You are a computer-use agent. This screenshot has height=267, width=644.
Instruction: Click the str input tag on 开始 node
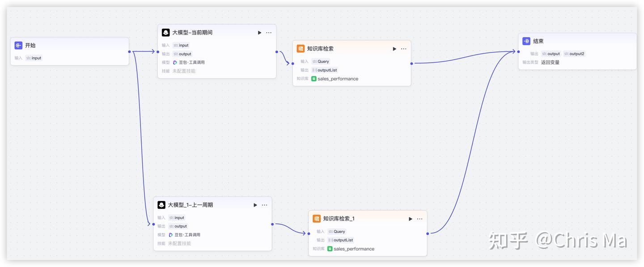34,58
